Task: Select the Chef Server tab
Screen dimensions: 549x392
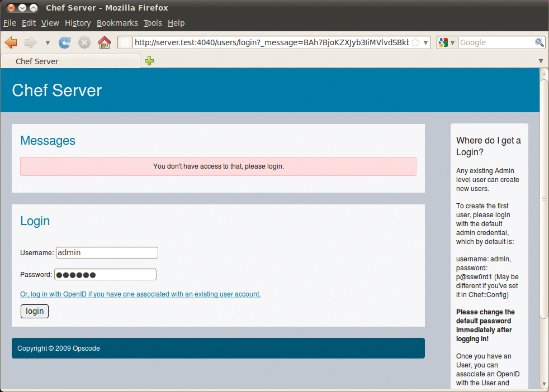Action: tap(70, 61)
